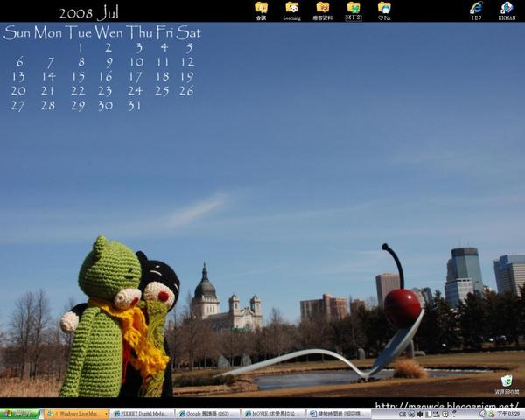Switch to the MOVIE taskbar window

tap(273, 414)
